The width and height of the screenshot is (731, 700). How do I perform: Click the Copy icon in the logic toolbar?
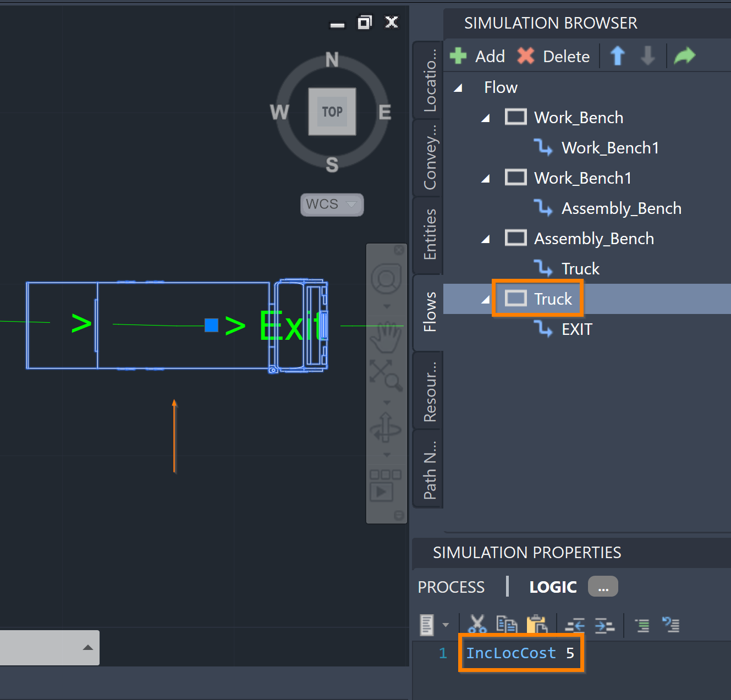(x=507, y=625)
